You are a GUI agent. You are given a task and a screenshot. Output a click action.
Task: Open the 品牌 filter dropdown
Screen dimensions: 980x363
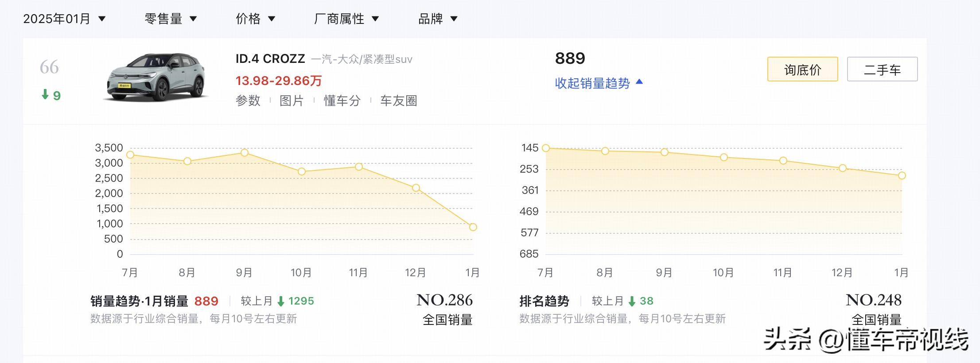[438, 19]
